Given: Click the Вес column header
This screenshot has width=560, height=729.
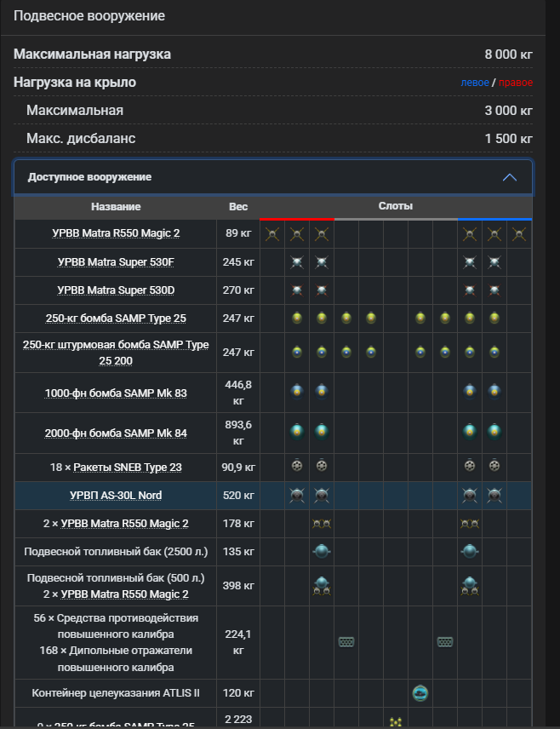Looking at the screenshot, I should (238, 207).
